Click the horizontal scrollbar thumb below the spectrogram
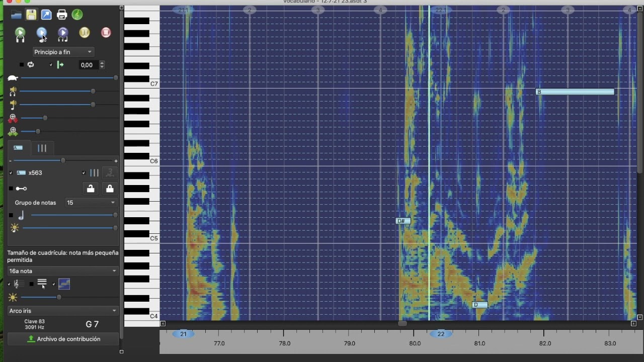This screenshot has width=644, height=362. point(402,324)
